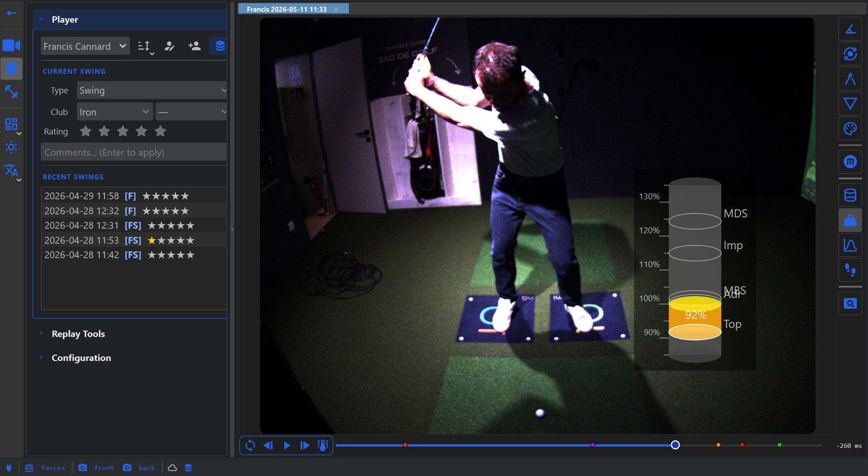The height and width of the screenshot is (476, 868).
Task: Set current swing rating to two stars
Action: coord(104,131)
